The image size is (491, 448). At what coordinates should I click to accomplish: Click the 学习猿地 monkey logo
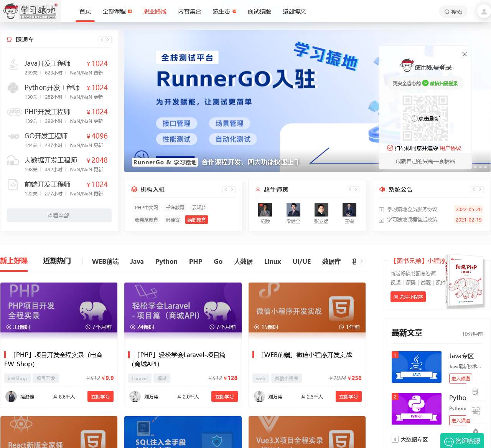30,11
